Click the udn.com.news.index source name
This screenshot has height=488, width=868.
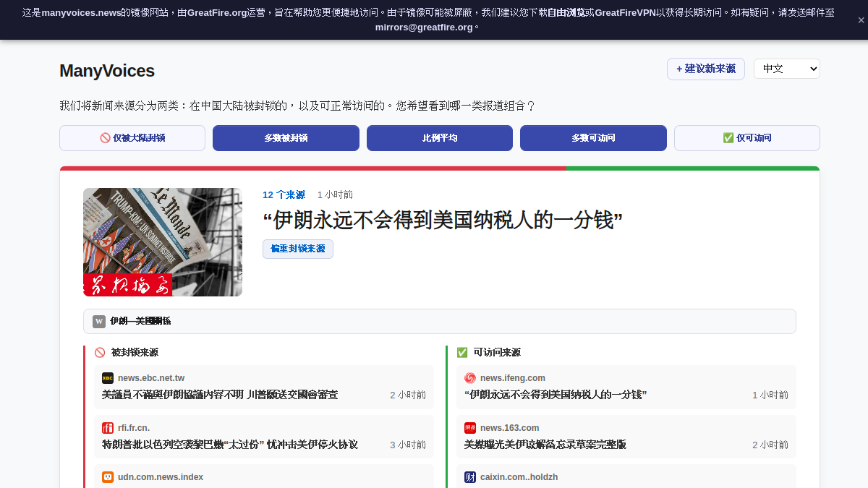161,477
